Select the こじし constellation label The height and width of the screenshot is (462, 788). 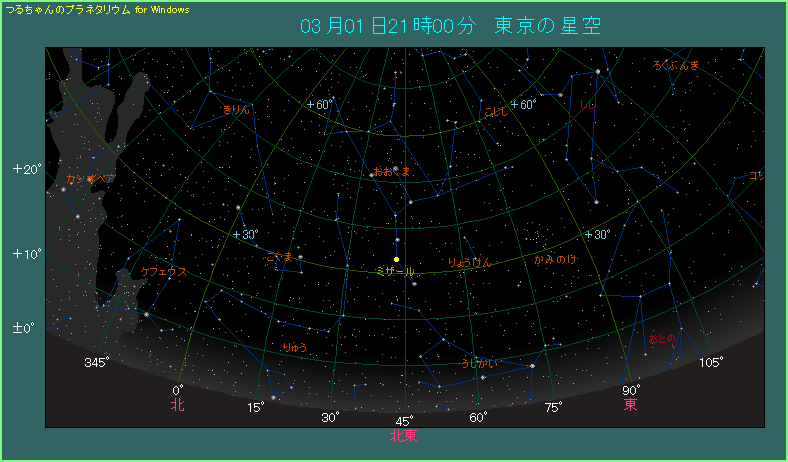(496, 111)
